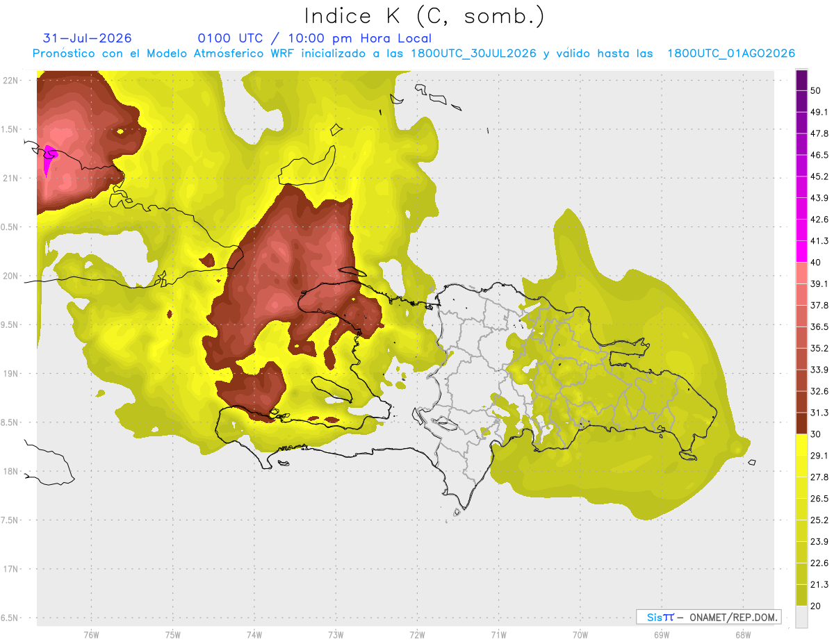The height and width of the screenshot is (644, 834).
Task: Click the colorbar label '33.9'
Action: pyautogui.click(x=819, y=369)
